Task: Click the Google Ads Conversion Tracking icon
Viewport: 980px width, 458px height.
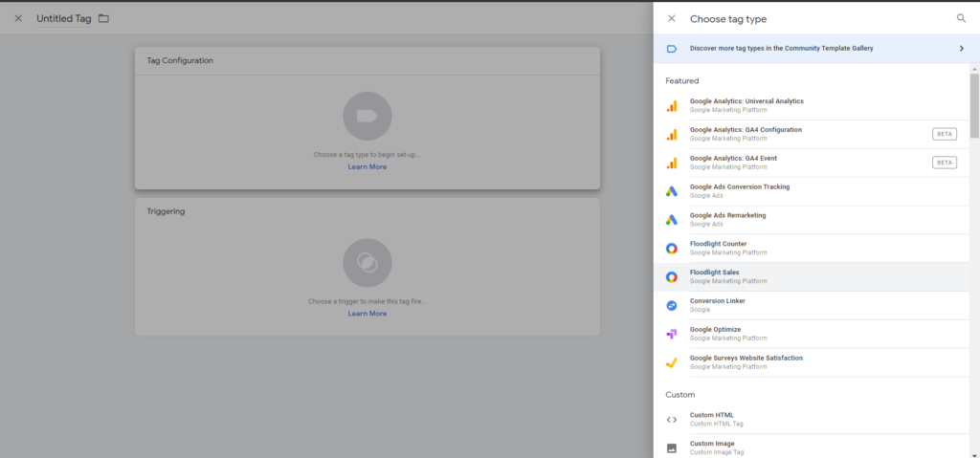Action: [x=671, y=191]
